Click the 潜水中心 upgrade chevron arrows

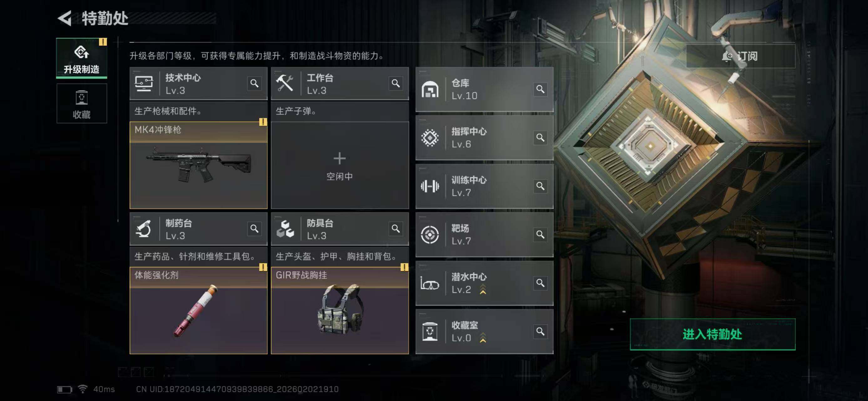click(x=483, y=289)
